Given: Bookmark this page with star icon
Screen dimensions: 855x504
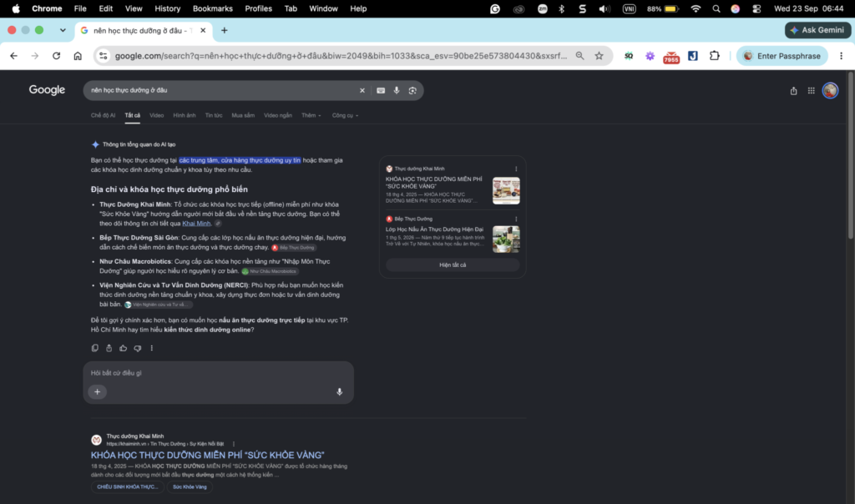Looking at the screenshot, I should click(599, 56).
